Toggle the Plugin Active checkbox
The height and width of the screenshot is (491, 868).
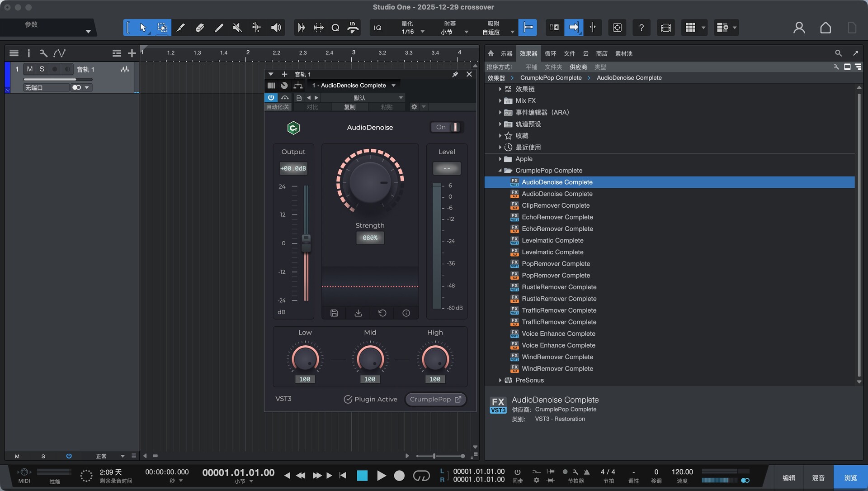[348, 399]
